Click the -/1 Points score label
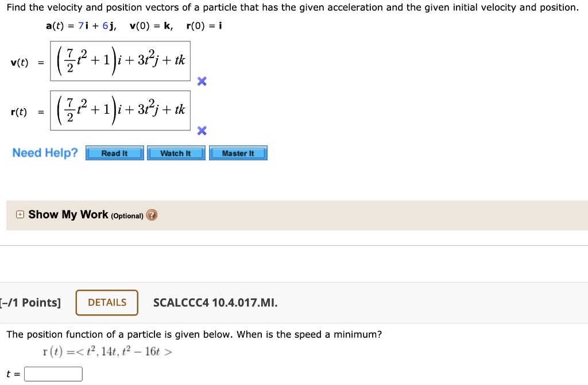This screenshot has height=385, width=588. [32, 303]
